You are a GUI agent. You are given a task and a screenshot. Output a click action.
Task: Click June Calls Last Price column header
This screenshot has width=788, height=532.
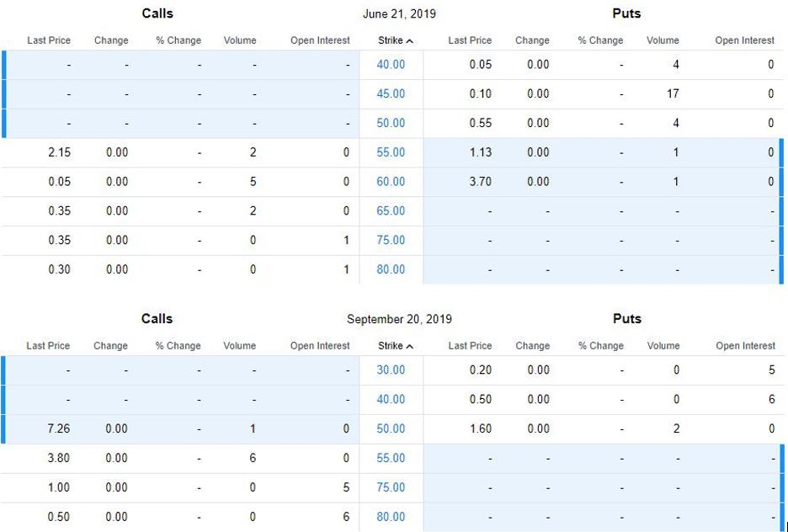[49, 40]
